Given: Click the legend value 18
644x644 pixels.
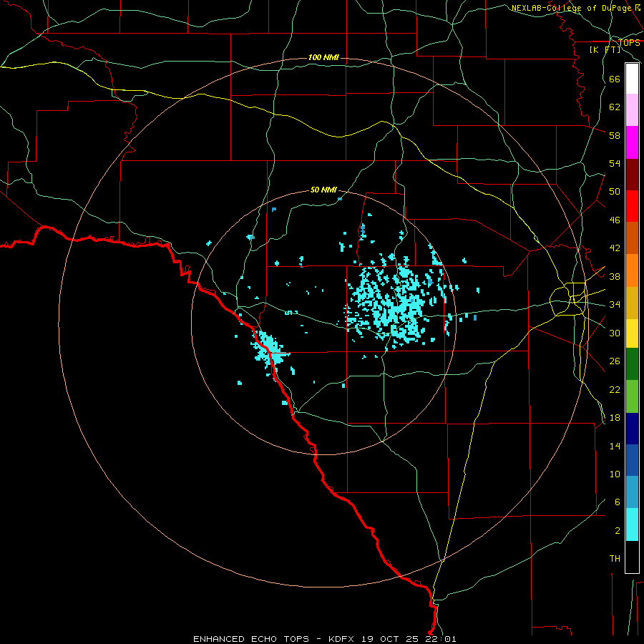Looking at the screenshot, I should (x=615, y=418).
